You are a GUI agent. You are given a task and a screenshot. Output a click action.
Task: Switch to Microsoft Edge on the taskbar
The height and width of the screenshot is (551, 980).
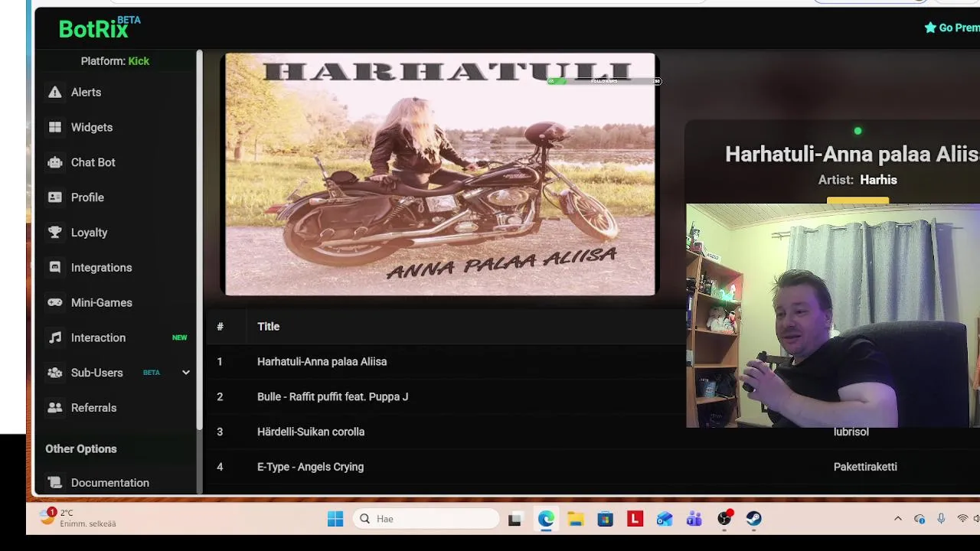coord(546,519)
